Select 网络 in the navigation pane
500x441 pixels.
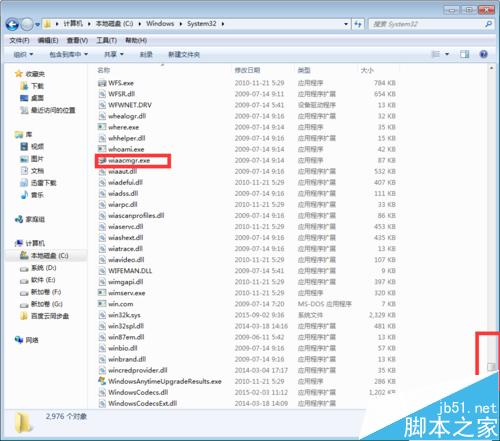[x=32, y=340]
